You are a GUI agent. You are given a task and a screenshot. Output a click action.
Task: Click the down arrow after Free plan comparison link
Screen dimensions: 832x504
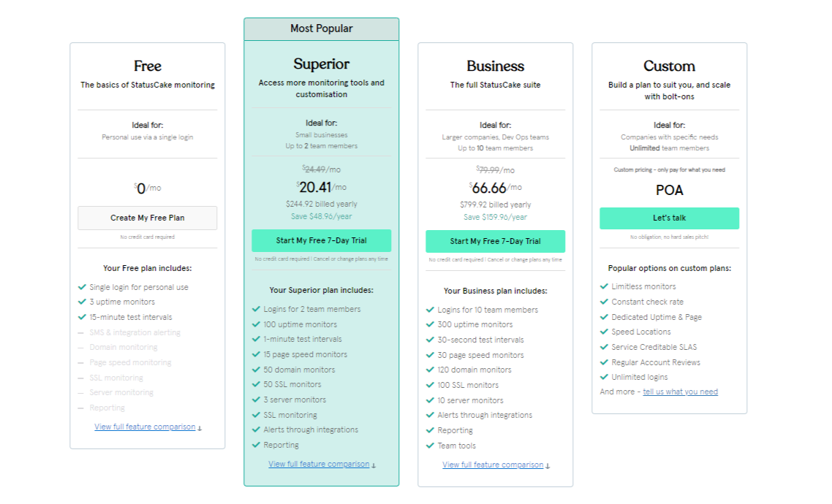click(x=200, y=428)
